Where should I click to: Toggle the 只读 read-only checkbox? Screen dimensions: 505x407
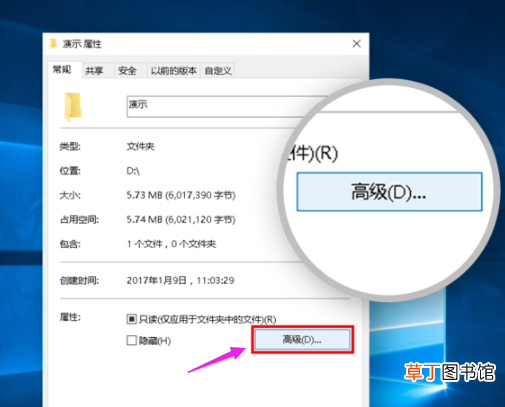[132, 319]
